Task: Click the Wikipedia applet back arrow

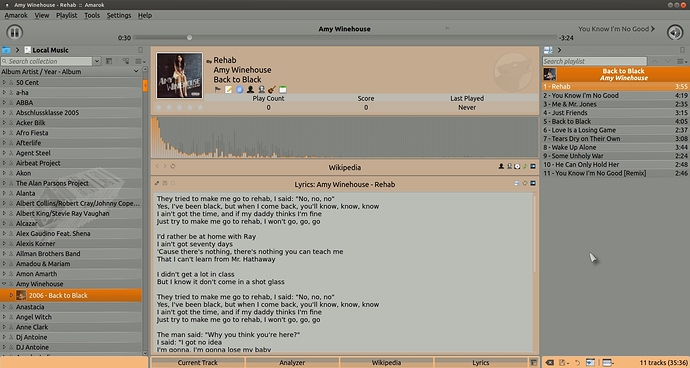Action: click(157, 166)
